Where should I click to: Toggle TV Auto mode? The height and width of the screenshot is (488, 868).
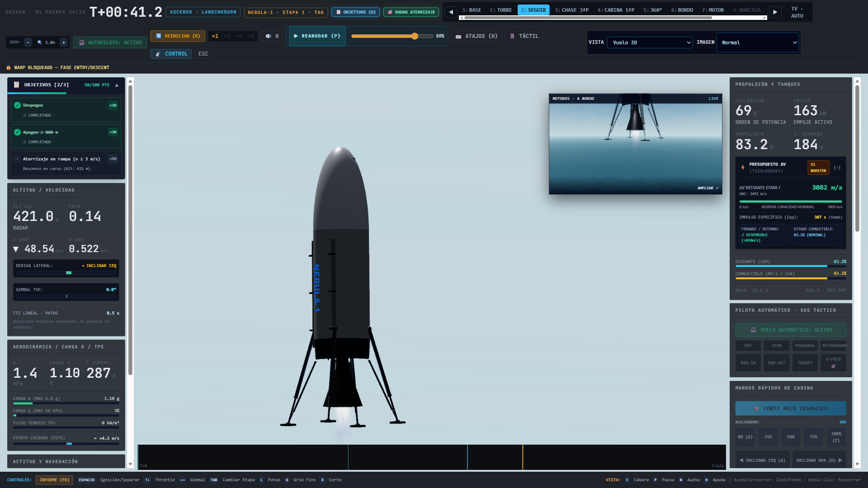pyautogui.click(x=797, y=12)
